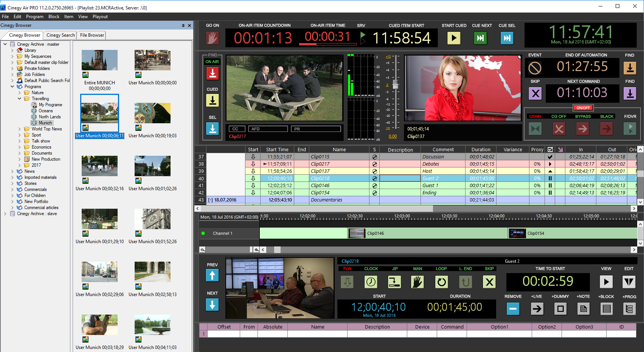
Task: Click the PREV up arrow button
Action: tap(212, 275)
